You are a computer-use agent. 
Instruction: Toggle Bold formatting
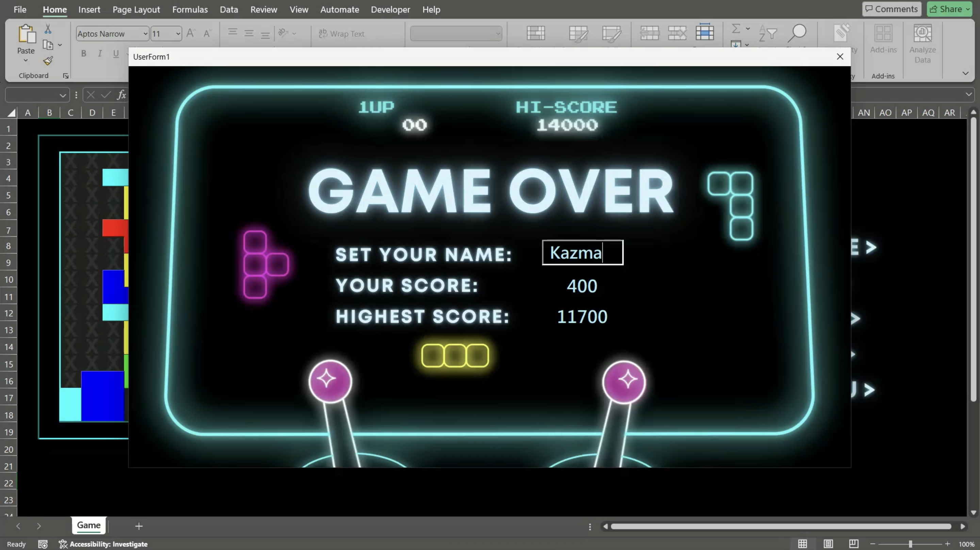[x=84, y=54]
